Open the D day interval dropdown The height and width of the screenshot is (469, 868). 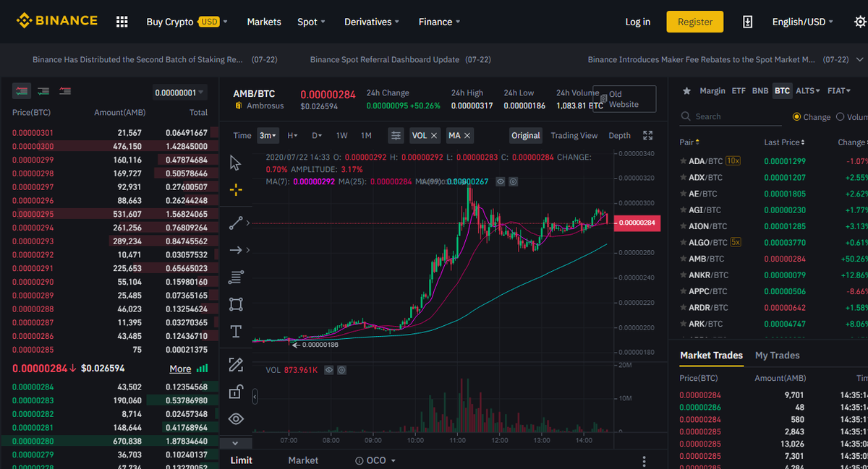[317, 135]
